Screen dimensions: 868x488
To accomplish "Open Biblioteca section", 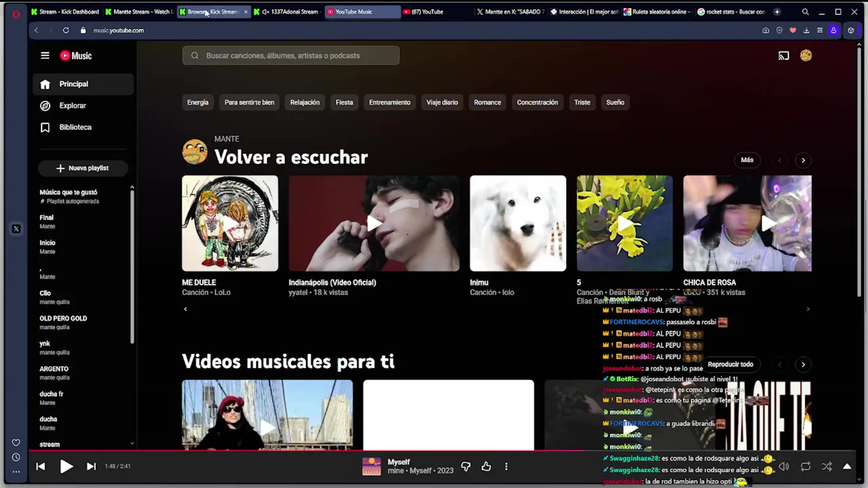I will 83,127.
